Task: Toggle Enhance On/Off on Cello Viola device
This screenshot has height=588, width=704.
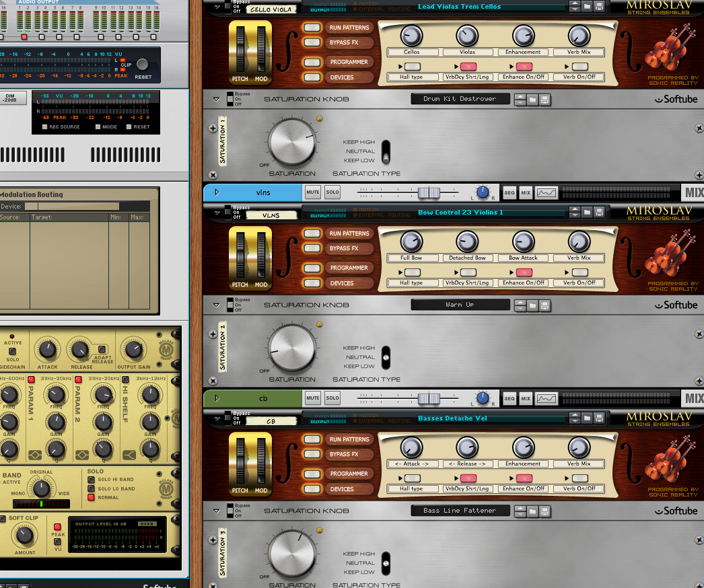Action: point(524,67)
